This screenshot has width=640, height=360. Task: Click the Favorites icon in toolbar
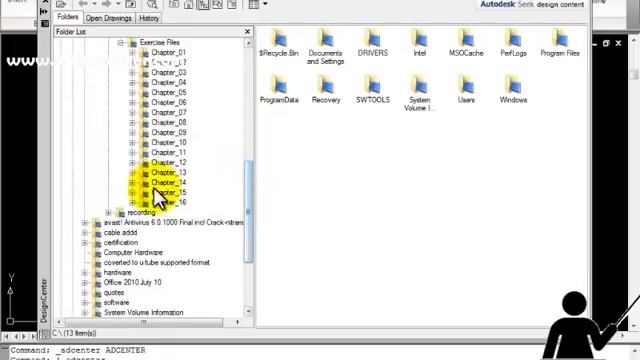pyautogui.click(x=174, y=4)
